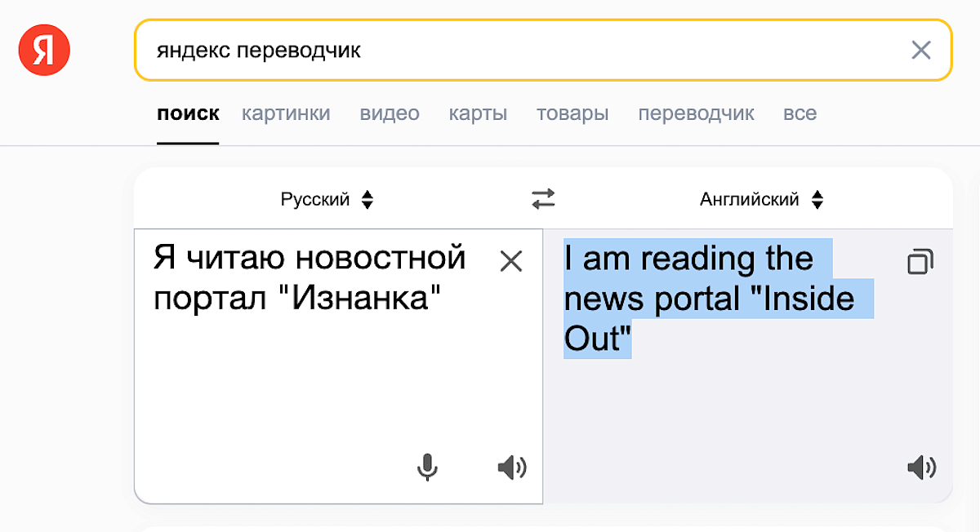Screen dimensions: 980x532
Task: Switch to the картинки tab
Action: click(x=286, y=113)
